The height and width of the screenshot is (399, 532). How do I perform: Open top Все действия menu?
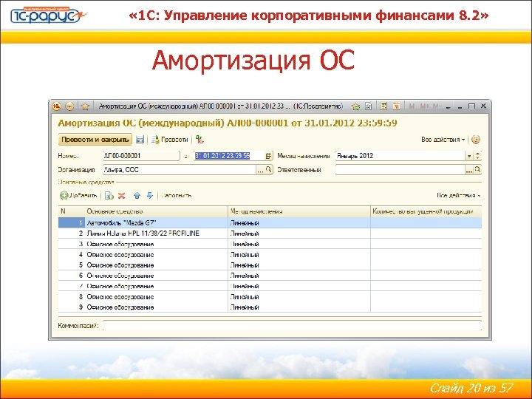coord(443,140)
